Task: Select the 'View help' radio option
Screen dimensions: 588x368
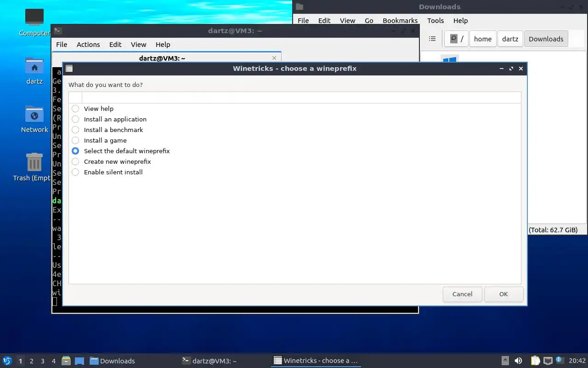Action: click(x=75, y=109)
